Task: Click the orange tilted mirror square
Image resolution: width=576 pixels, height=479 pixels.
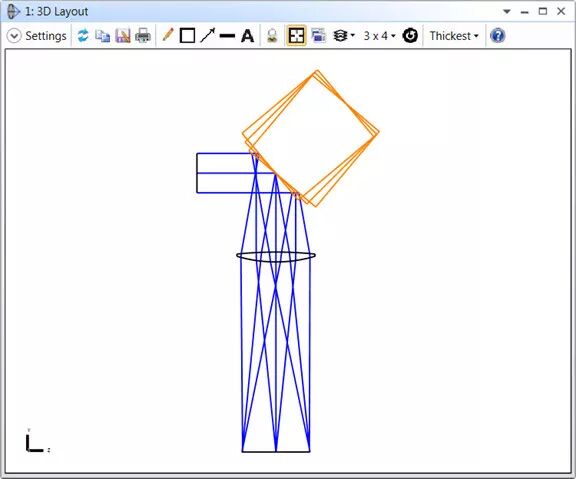Action: click(x=311, y=138)
